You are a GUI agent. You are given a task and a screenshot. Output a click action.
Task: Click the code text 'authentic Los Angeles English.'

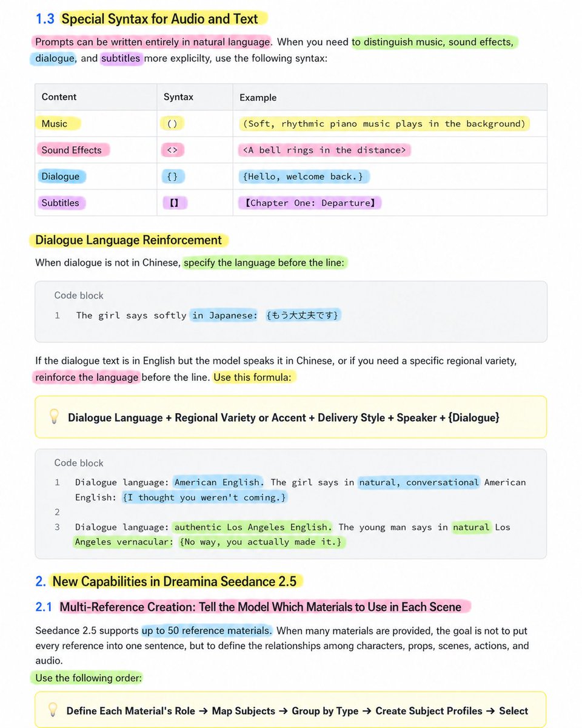[253, 527]
